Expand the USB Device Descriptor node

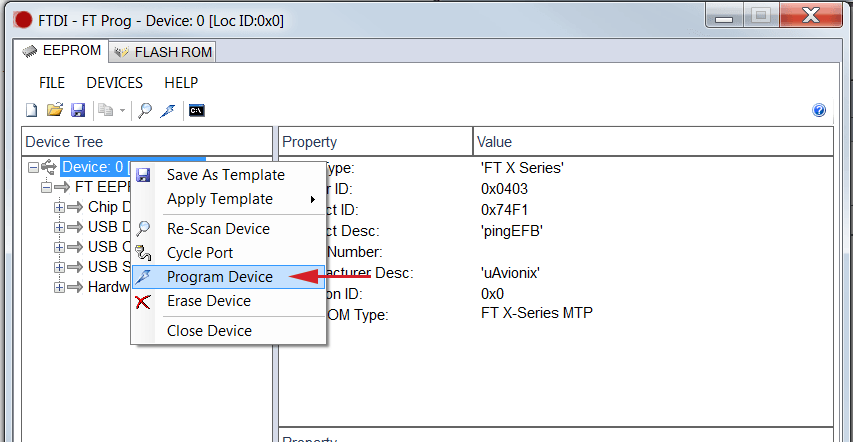pos(59,227)
